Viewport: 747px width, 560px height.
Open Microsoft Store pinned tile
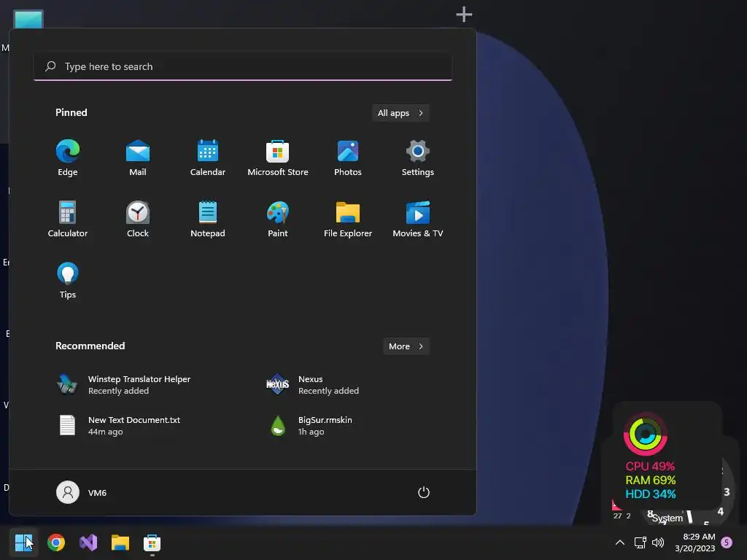[x=278, y=158]
